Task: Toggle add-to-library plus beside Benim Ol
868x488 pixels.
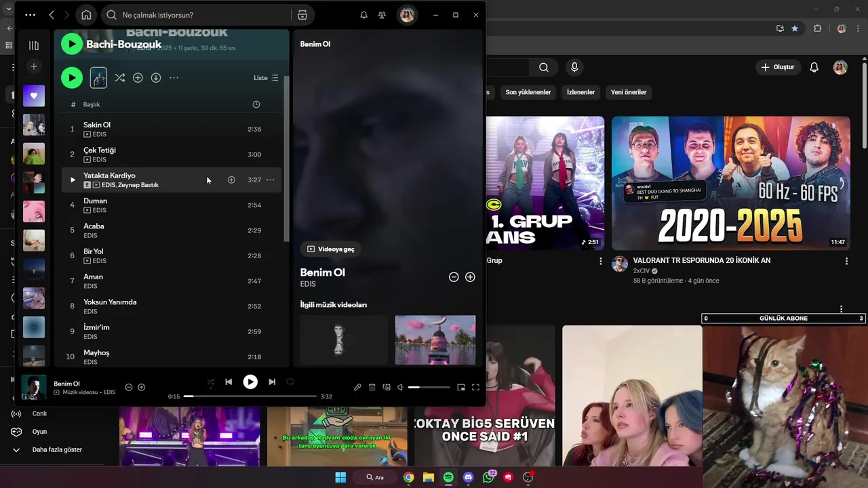Action: (470, 277)
